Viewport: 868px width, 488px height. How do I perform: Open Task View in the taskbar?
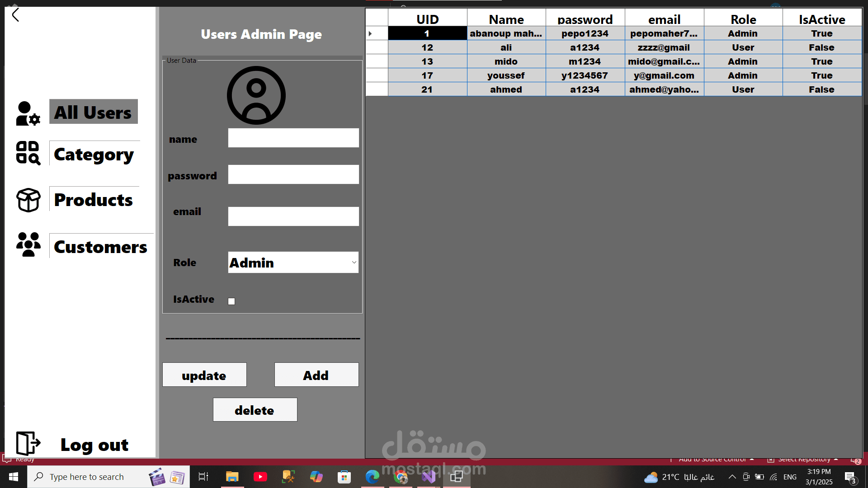click(x=203, y=477)
